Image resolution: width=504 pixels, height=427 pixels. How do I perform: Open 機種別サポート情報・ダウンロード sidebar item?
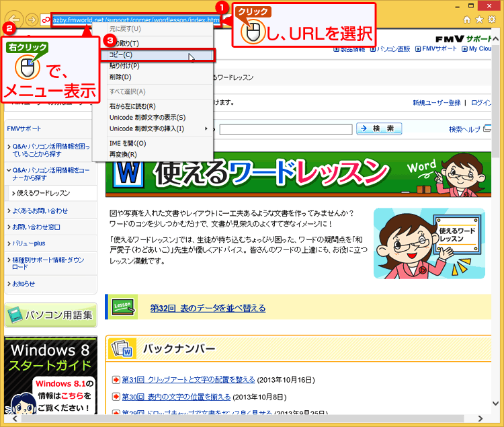[x=48, y=264]
